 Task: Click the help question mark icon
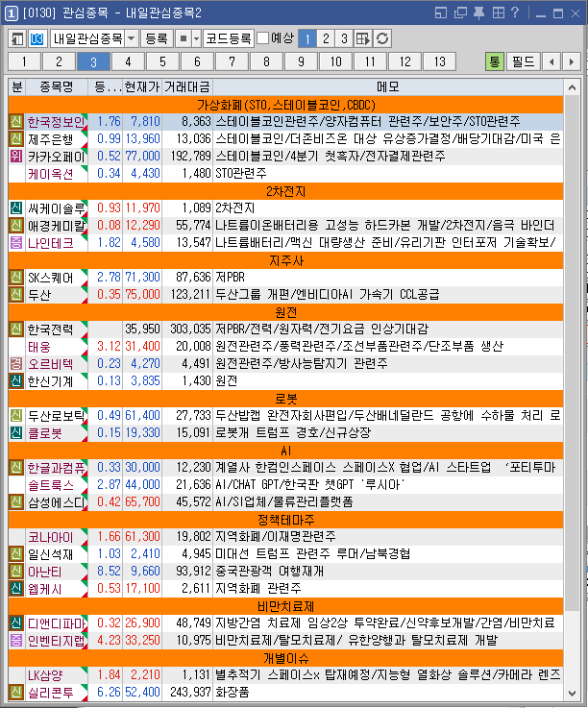point(515,12)
